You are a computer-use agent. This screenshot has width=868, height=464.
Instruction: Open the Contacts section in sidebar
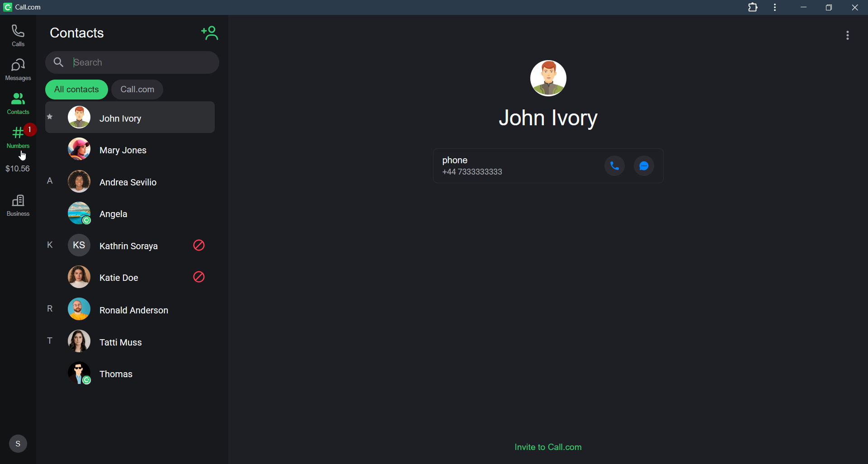point(18,104)
